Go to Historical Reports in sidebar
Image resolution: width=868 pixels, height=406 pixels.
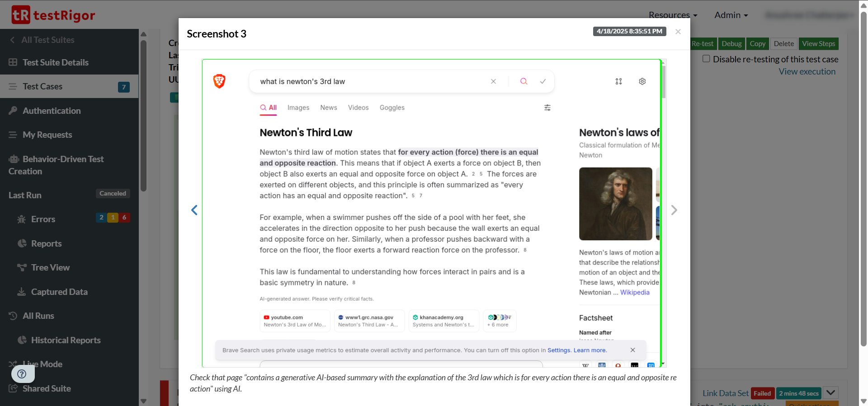pos(66,340)
